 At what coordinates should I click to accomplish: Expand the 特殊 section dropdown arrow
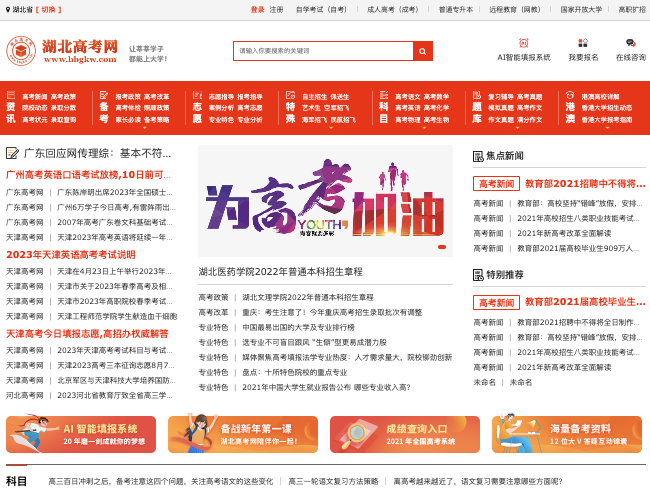[x=331, y=128]
